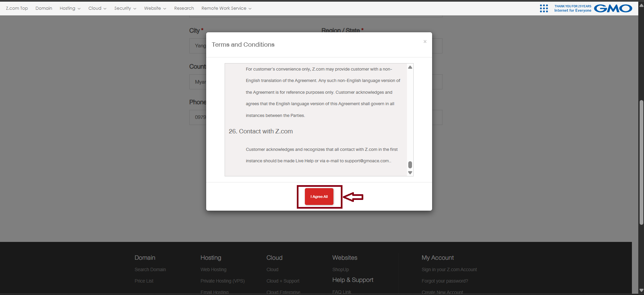Click the terms box scroll-down arrow
The image size is (644, 295).
(410, 173)
